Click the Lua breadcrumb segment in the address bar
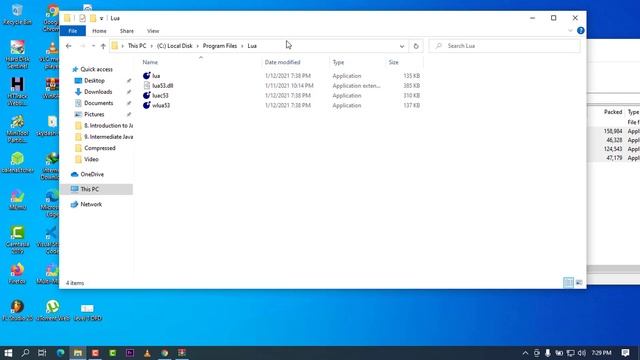 click(252, 46)
